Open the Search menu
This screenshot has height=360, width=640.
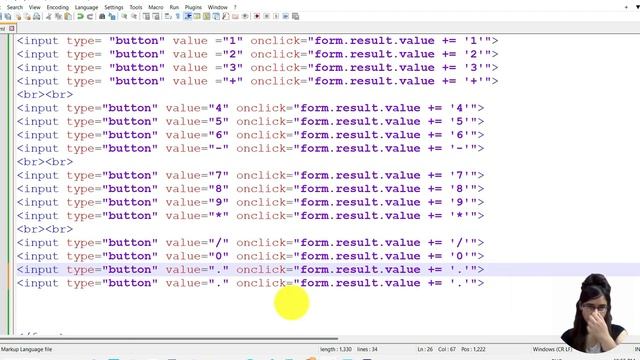coord(15,7)
